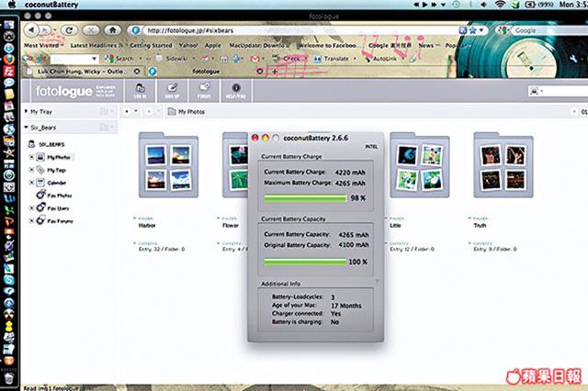Viewport: 588px width, 391px height.
Task: Open the MacUpdate bookmark
Action: click(x=257, y=45)
